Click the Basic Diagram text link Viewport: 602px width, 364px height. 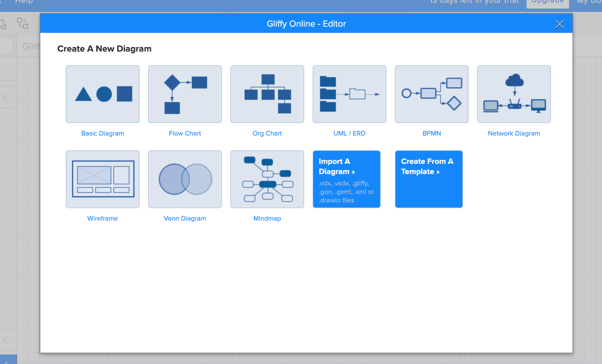[x=103, y=133]
